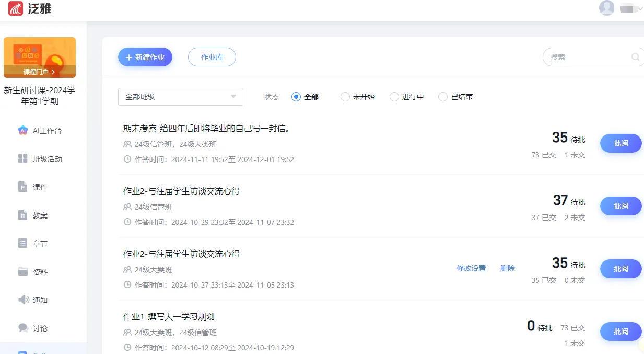Open the user account dropdown arrow
The width and height of the screenshot is (644, 354).
click(640, 8)
